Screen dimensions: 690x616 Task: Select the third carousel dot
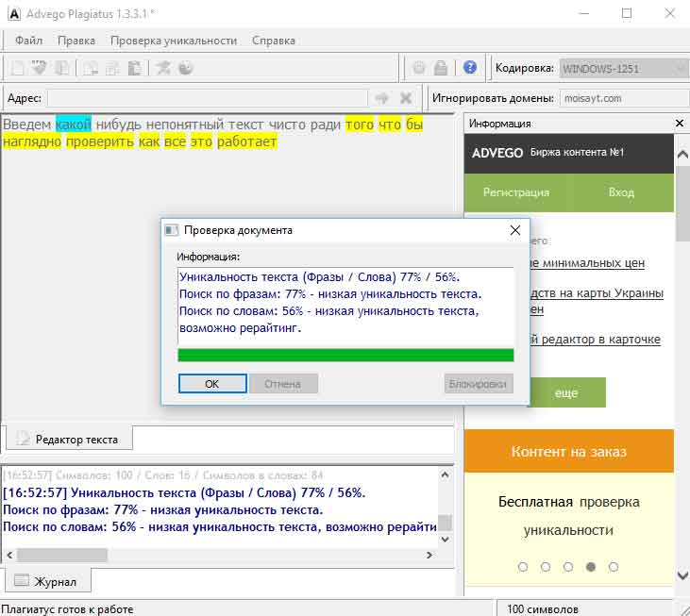[x=568, y=567]
